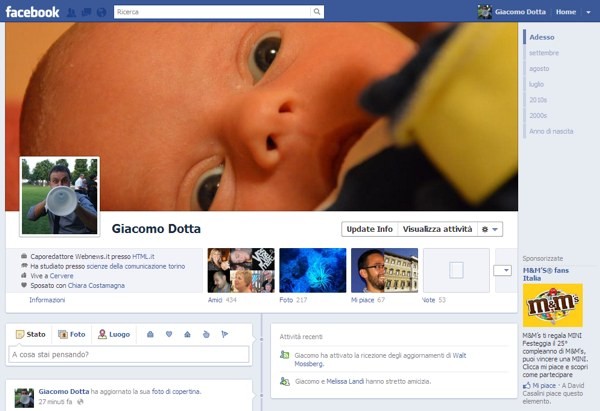Image resolution: width=600 pixels, height=411 pixels.
Task: Open Chiara Costamagna profile link
Action: (96, 285)
